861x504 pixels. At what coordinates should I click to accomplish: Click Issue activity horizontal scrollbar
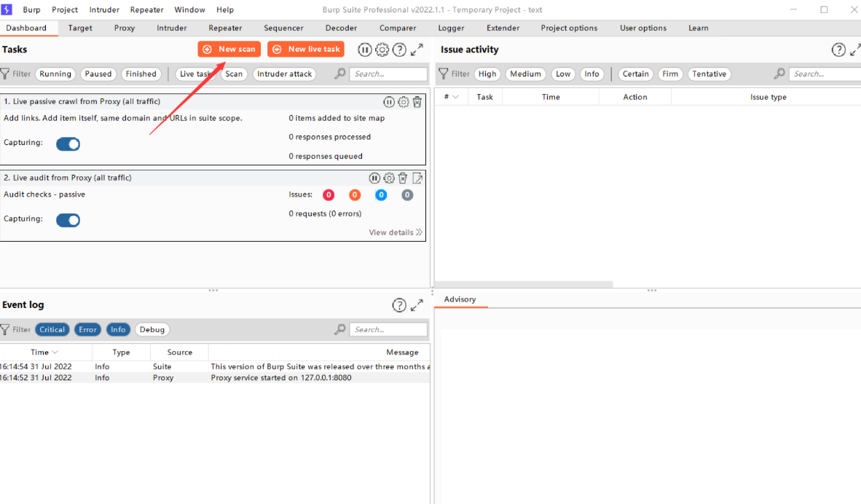click(x=524, y=284)
